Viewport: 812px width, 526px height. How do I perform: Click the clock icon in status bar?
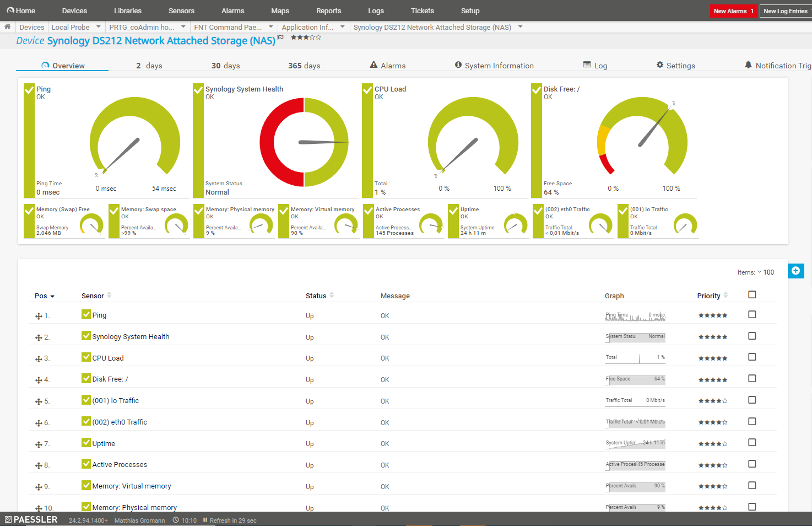[176, 520]
